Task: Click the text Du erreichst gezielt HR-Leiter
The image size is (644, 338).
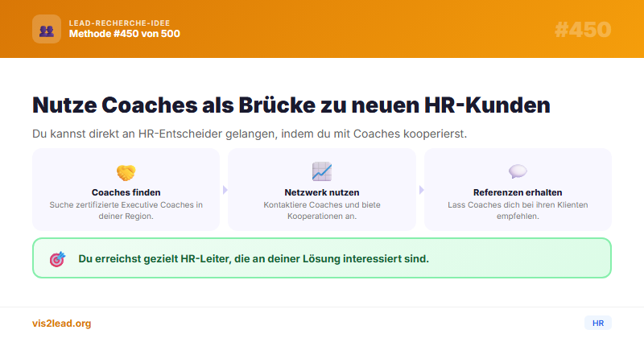Action: coord(254,259)
